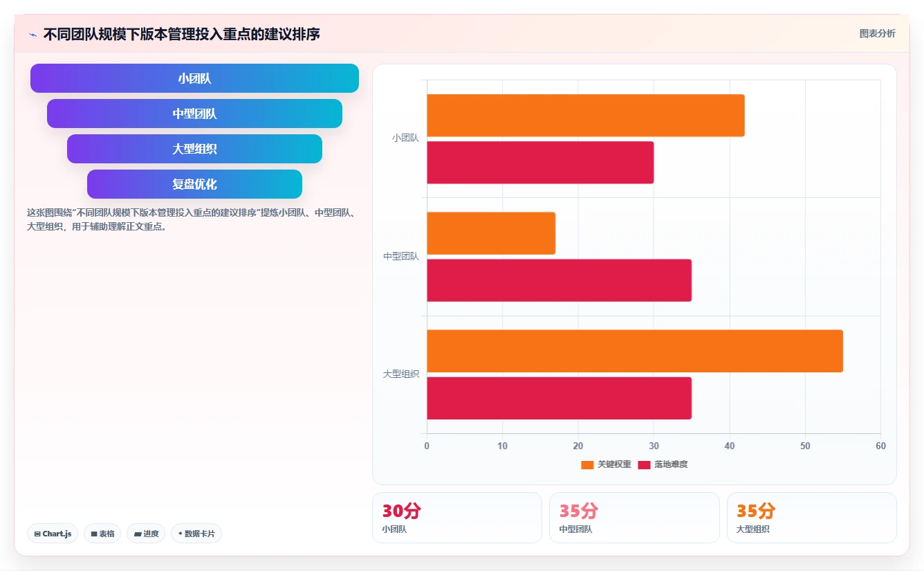Click the orange 关键权重 bar for 大型组织
924x571 pixels.
[x=635, y=351]
